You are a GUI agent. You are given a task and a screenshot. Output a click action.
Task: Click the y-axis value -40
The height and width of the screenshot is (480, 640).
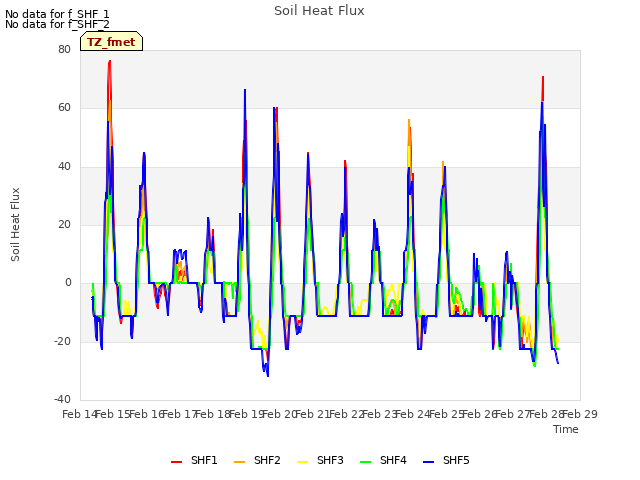[x=62, y=399]
